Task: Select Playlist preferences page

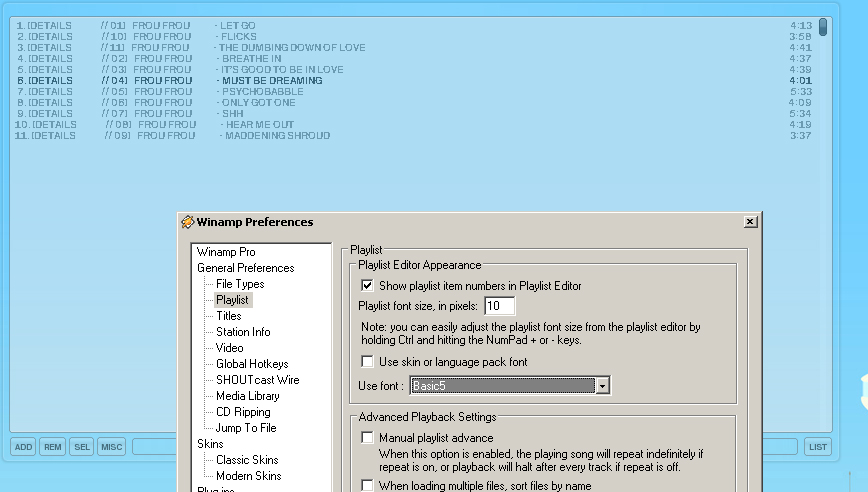Action: pyautogui.click(x=232, y=300)
